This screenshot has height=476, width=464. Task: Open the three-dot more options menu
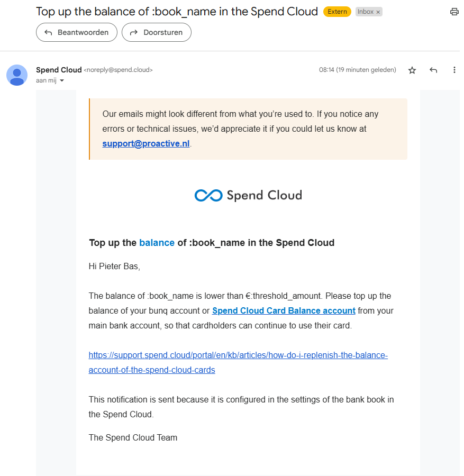point(454,70)
